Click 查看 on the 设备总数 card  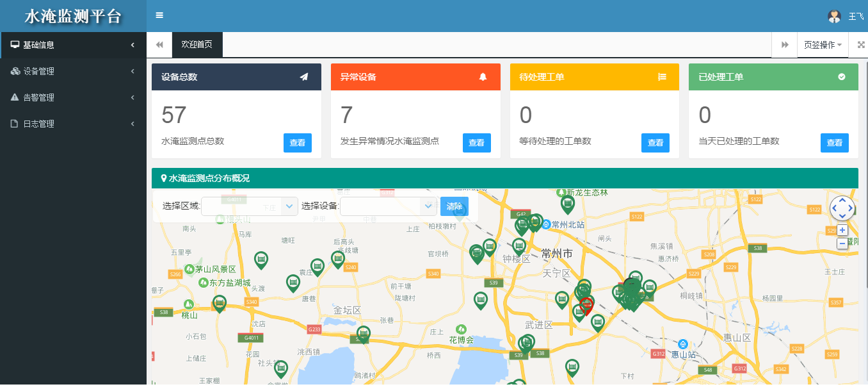click(x=297, y=143)
